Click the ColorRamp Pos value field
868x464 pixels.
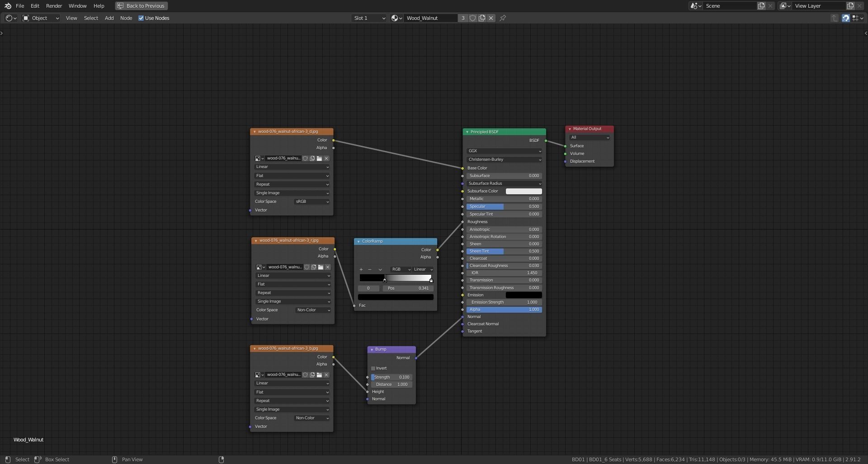tap(408, 288)
